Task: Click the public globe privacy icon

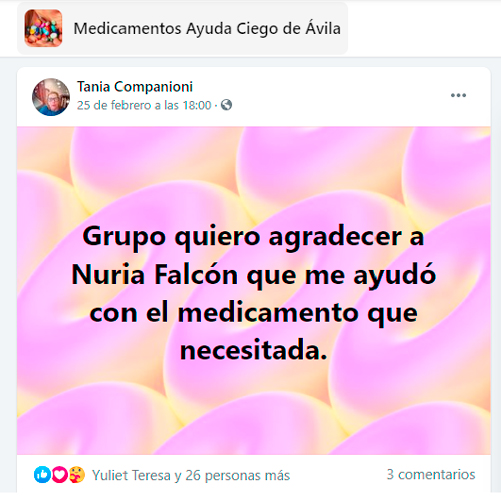Action: tap(226, 105)
